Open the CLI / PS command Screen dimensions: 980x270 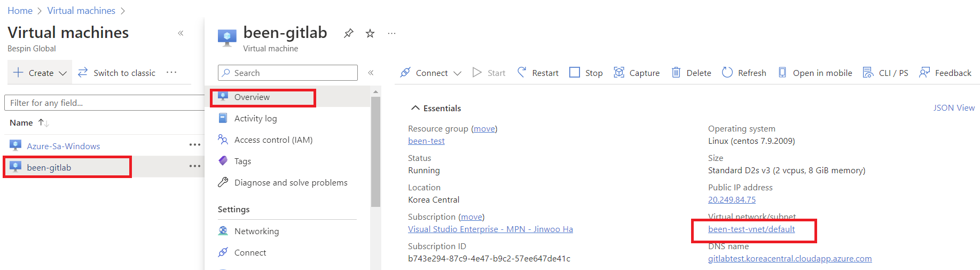(x=885, y=73)
